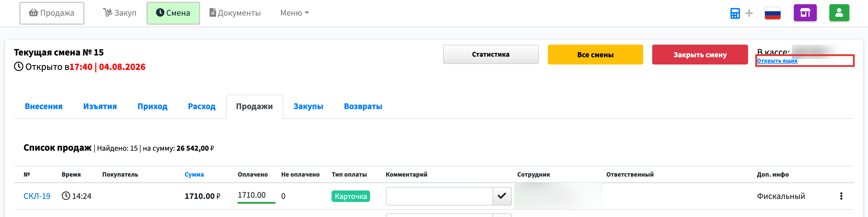The width and height of the screenshot is (868, 217).
Task: Click the plus icon beside the calculator
Action: (x=749, y=13)
